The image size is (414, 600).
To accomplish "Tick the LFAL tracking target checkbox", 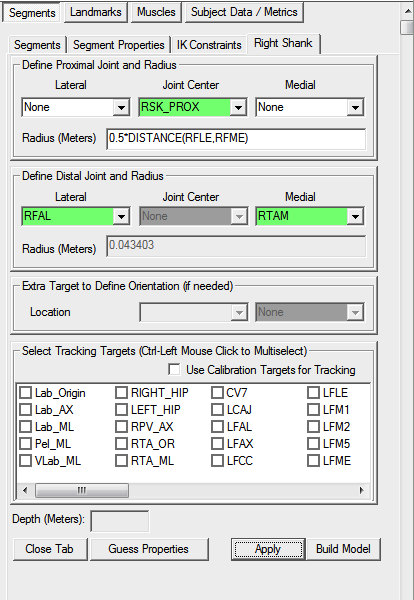I will point(217,427).
